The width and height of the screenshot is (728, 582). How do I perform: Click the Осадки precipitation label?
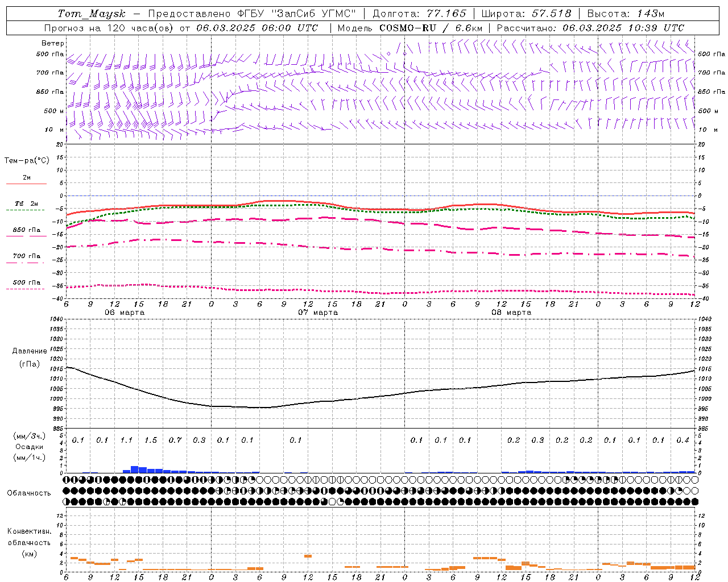(x=30, y=447)
